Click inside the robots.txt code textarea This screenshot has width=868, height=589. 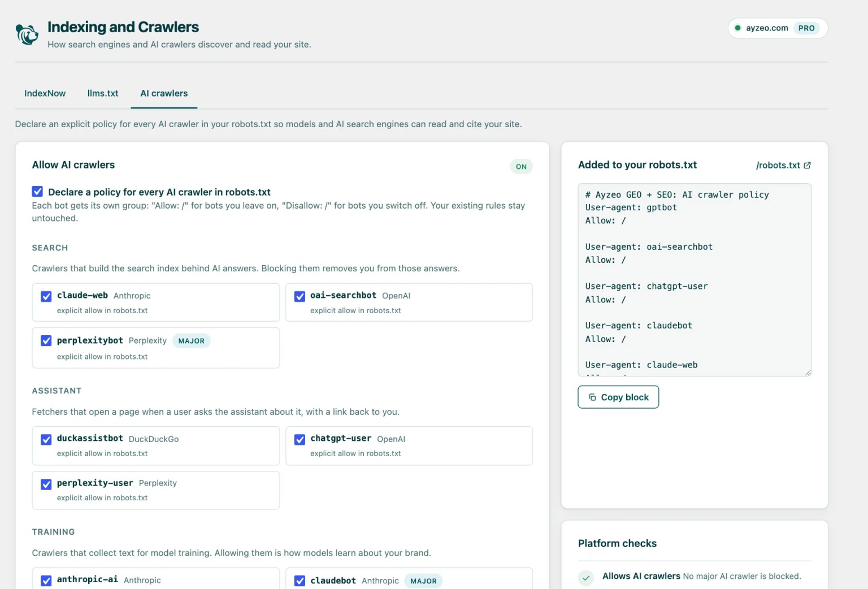point(695,280)
